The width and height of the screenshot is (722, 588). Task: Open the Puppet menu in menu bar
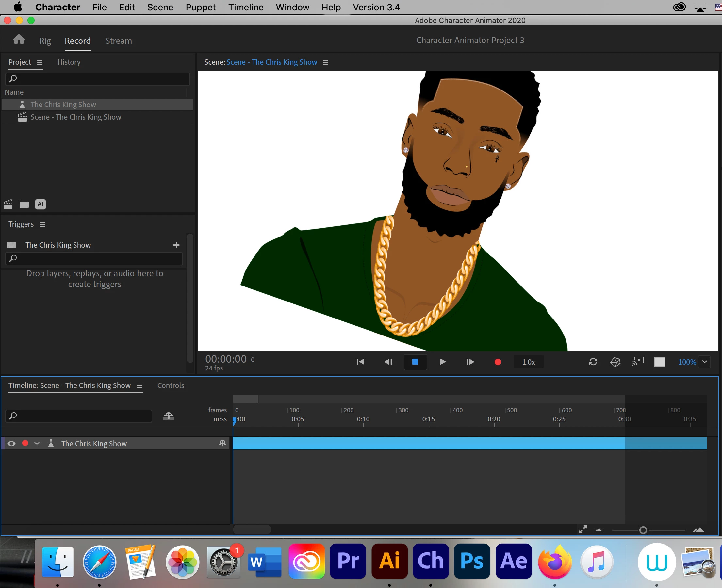pos(200,7)
